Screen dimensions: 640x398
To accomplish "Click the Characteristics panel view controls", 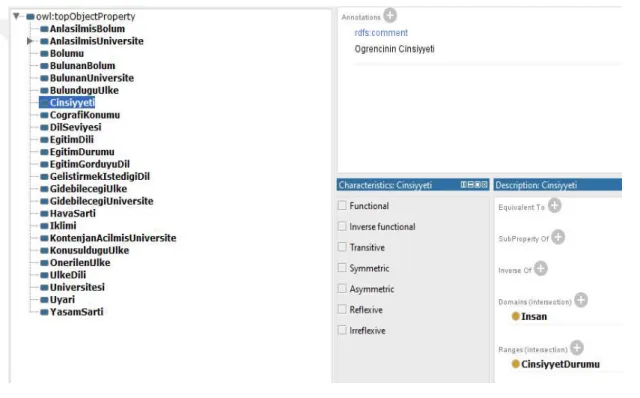I will (474, 185).
